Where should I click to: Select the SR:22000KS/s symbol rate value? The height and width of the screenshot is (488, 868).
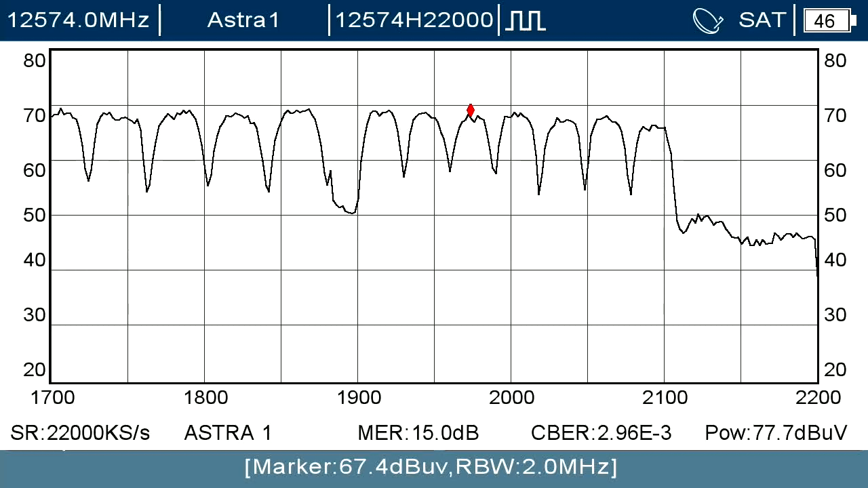point(80,432)
